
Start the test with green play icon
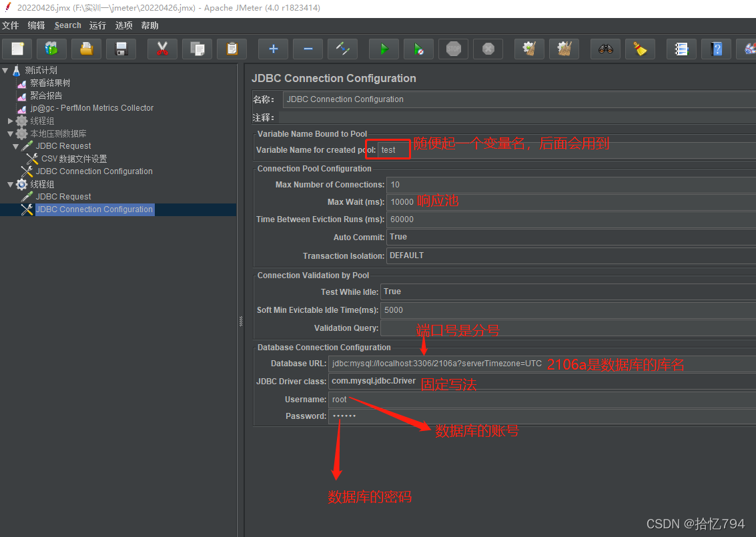(384, 49)
